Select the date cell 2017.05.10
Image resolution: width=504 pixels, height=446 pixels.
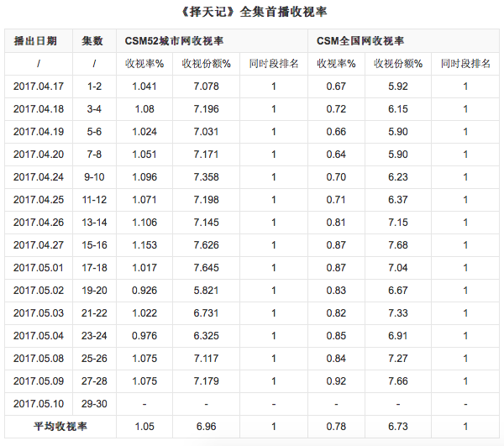[39, 404]
